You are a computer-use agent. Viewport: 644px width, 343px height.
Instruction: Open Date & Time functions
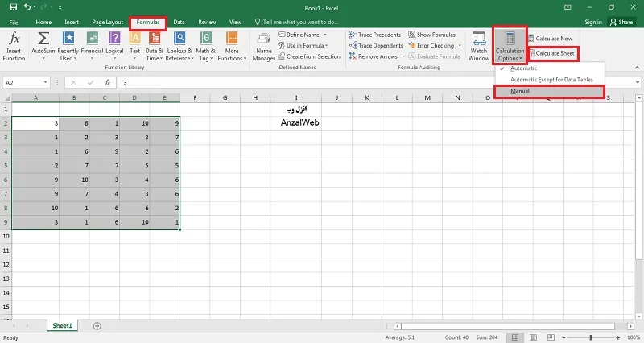pyautogui.click(x=154, y=47)
